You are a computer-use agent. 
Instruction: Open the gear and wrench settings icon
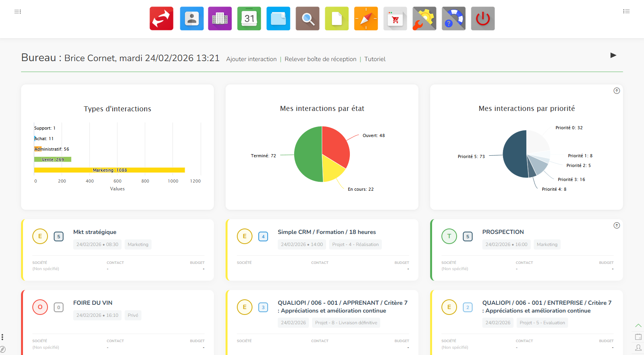tap(424, 19)
